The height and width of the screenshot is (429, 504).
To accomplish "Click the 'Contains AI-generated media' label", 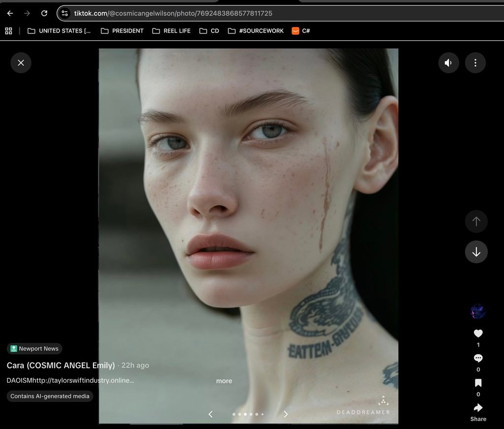I will [x=50, y=396].
